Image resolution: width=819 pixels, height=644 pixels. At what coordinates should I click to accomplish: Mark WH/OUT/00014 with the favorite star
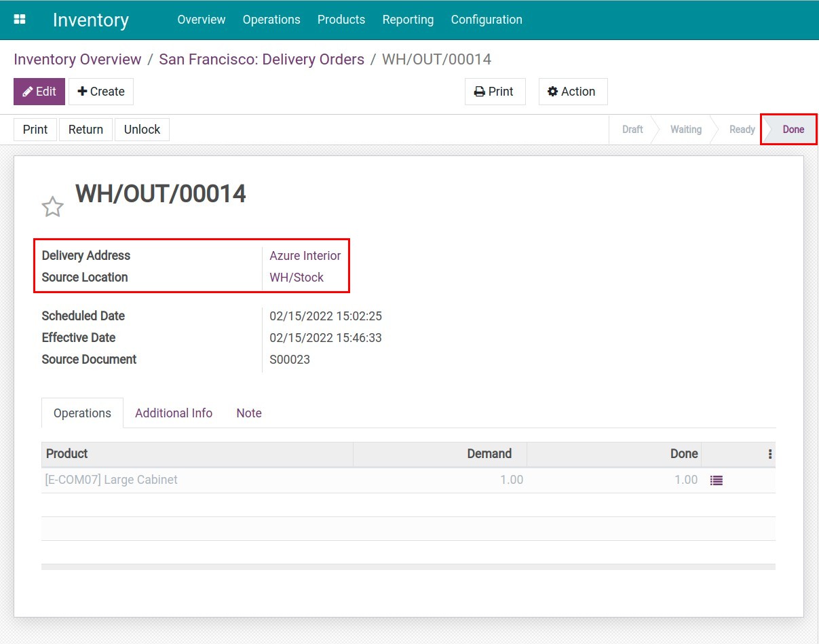click(53, 207)
